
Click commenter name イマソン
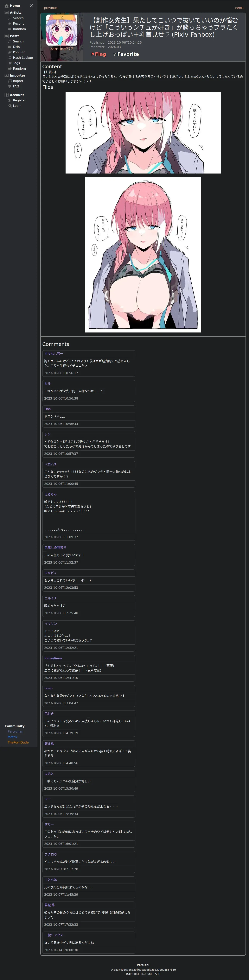point(51,623)
